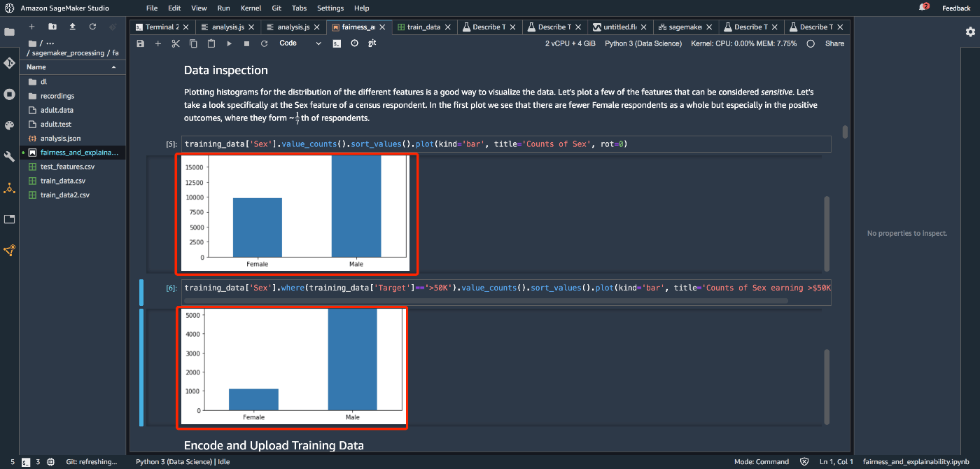Open the Git sidebar panel icon
980x469 pixels.
pos(9,63)
